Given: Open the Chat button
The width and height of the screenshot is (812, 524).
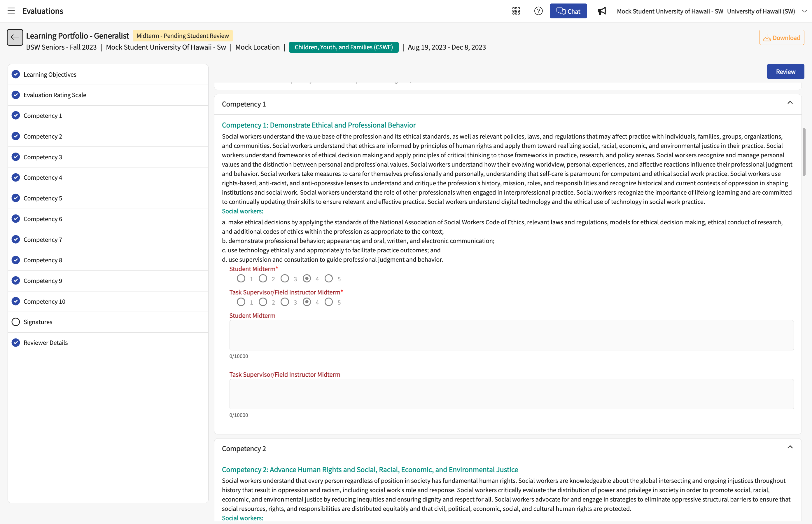Looking at the screenshot, I should pos(568,11).
